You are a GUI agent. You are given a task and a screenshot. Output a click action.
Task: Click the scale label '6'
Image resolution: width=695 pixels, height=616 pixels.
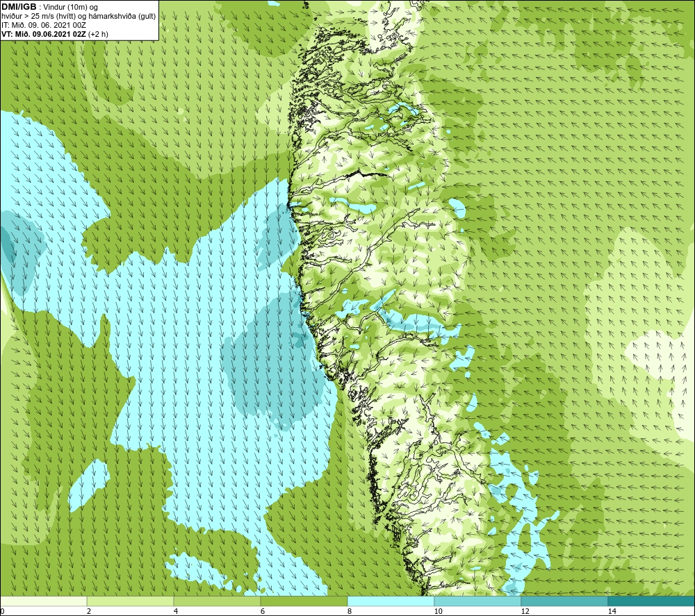click(x=263, y=612)
